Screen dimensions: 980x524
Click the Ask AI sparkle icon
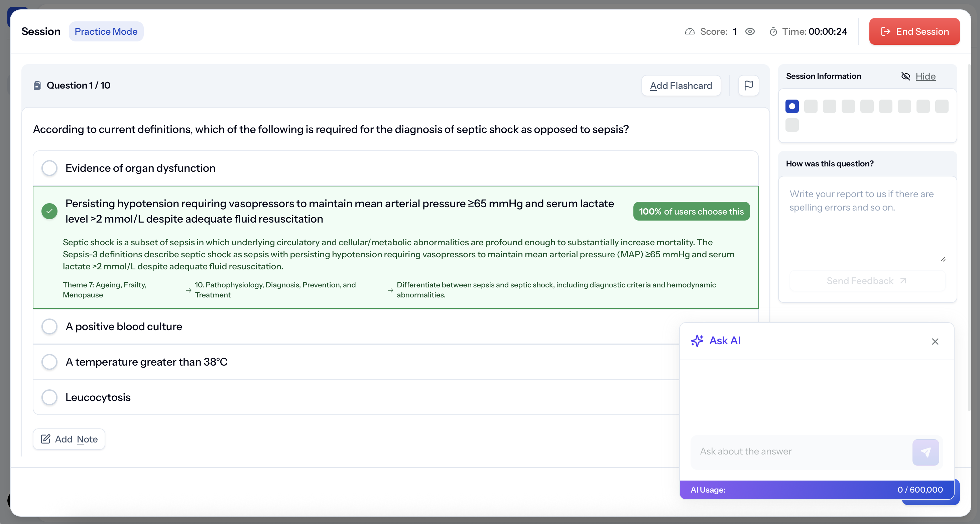697,341
